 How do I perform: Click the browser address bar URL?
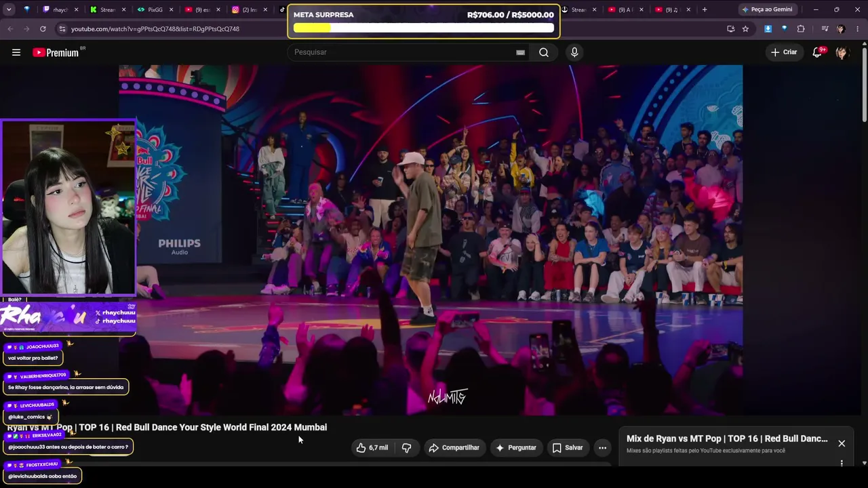tap(155, 28)
